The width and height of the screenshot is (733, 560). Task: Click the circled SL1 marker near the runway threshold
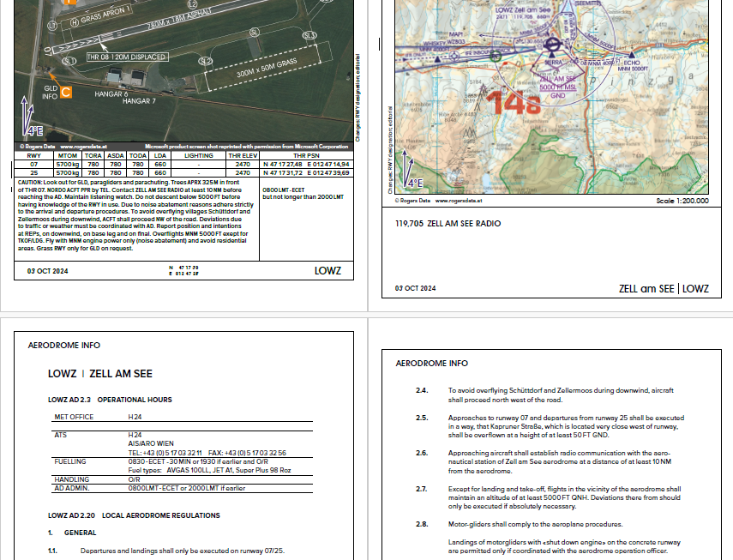tap(69, 61)
